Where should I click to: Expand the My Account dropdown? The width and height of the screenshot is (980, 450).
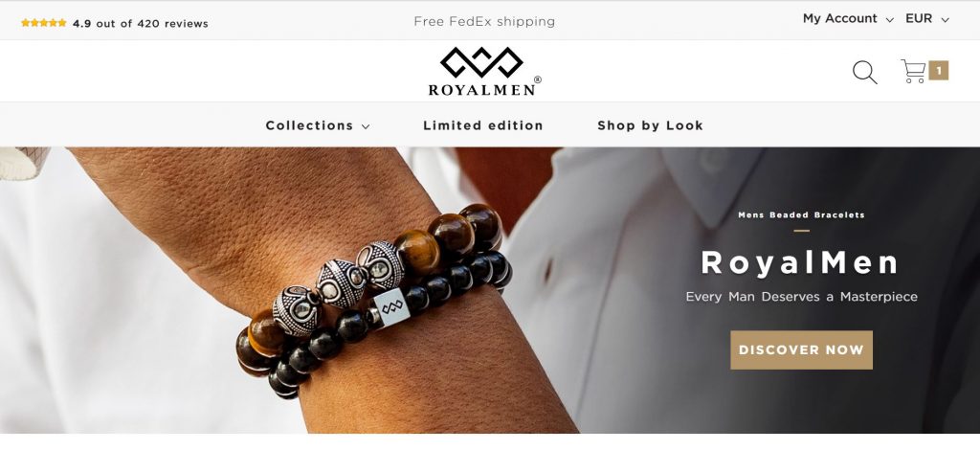click(x=848, y=19)
